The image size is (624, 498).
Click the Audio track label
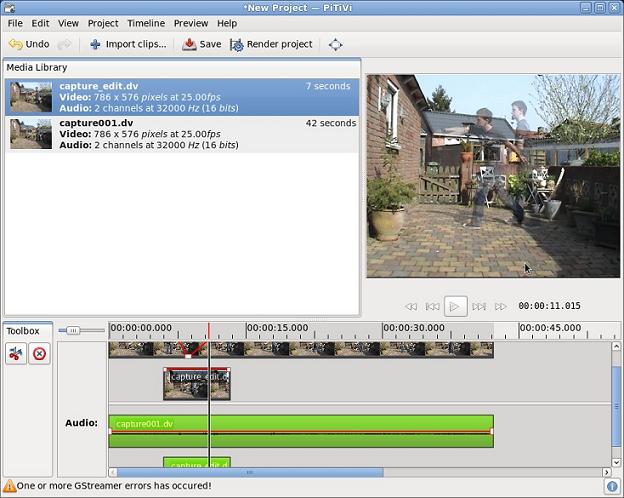pos(81,423)
